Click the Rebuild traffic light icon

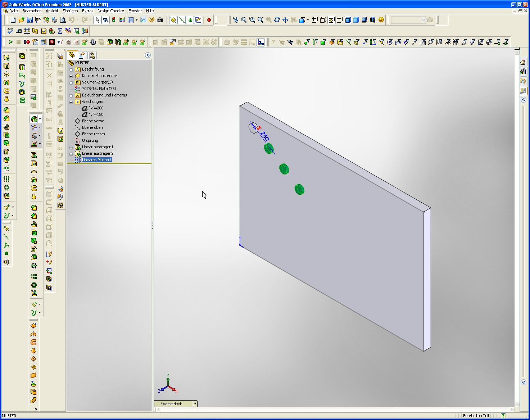114,20
